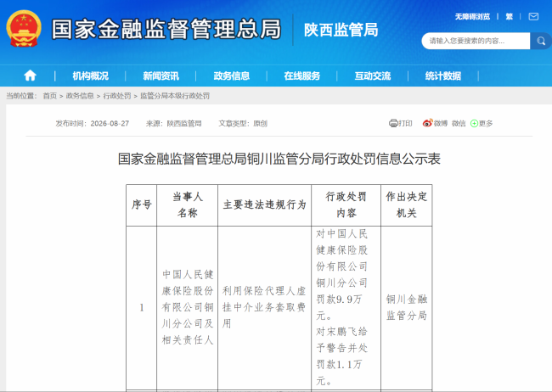552x392 pixels.
Task: Click the 行政处罚内容 column header
Action: pos(346,204)
